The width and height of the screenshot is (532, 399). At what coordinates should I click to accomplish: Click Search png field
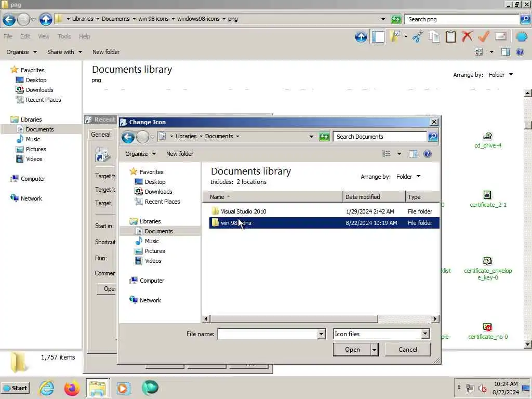[462, 19]
